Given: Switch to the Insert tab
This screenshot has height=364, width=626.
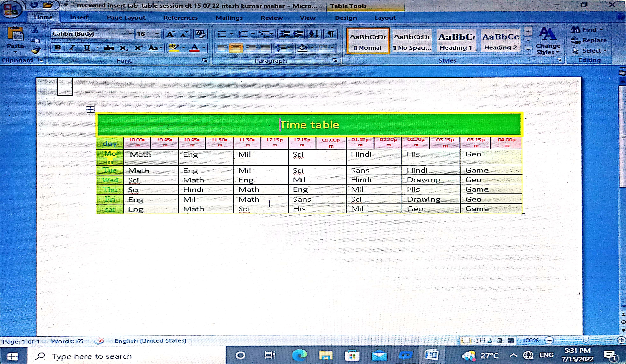Looking at the screenshot, I should 79,17.
